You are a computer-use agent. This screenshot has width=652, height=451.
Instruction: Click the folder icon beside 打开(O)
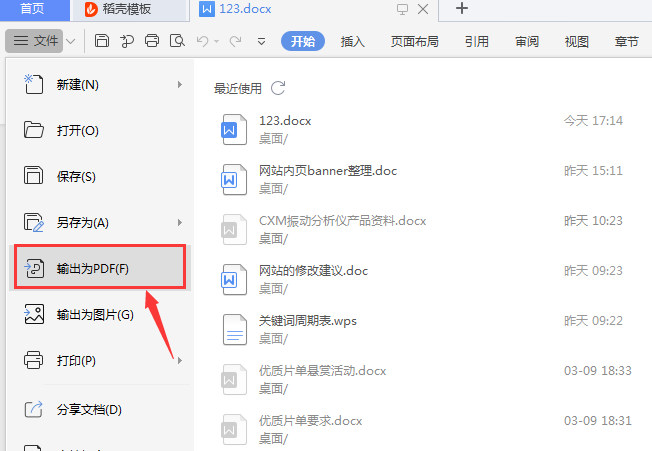(33, 130)
